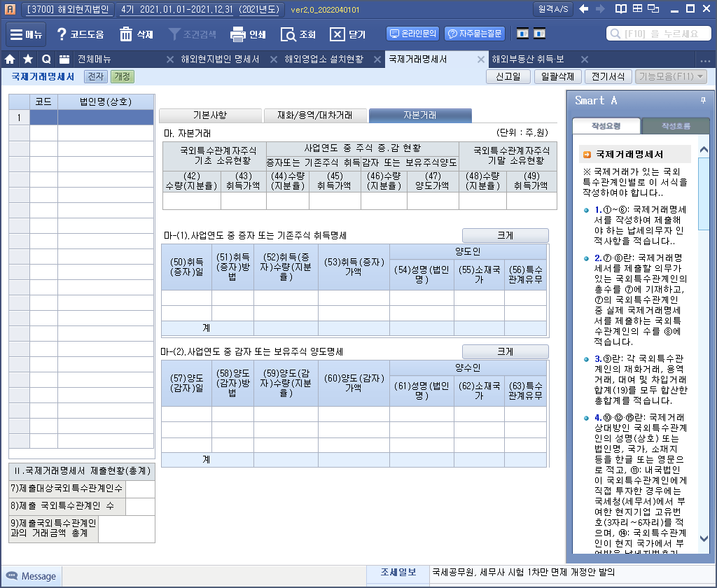This screenshot has height=588, width=717.
Task: Click the calendar grid icon beside 전체메뉴
Action: pyautogui.click(x=64, y=59)
